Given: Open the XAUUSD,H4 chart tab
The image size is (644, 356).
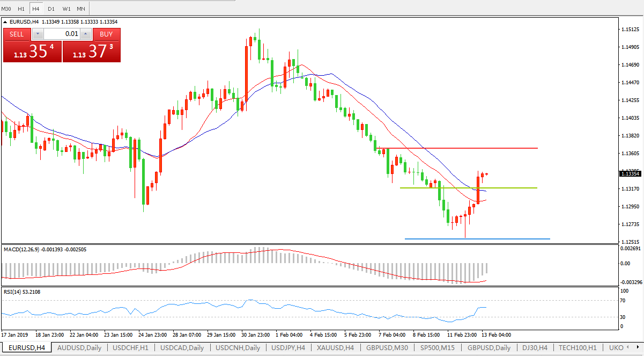Looking at the screenshot, I should pyautogui.click(x=334, y=347).
